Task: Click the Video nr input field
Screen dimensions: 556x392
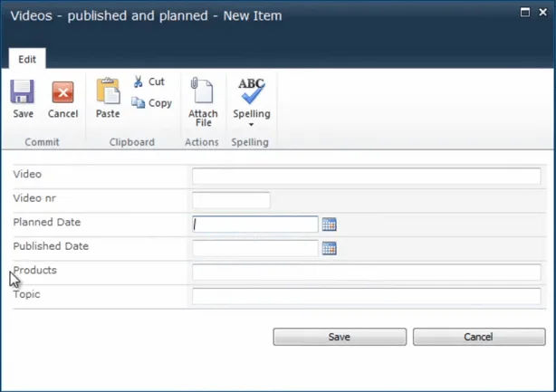Action: [231, 200]
